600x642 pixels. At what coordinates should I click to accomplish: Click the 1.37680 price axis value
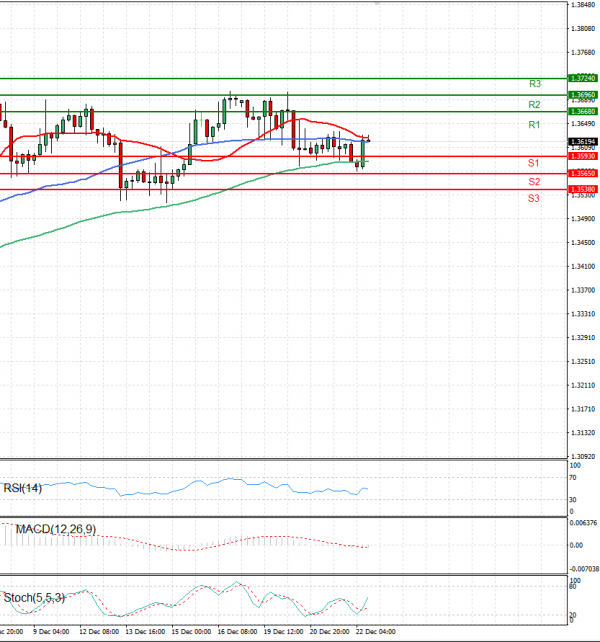583,52
